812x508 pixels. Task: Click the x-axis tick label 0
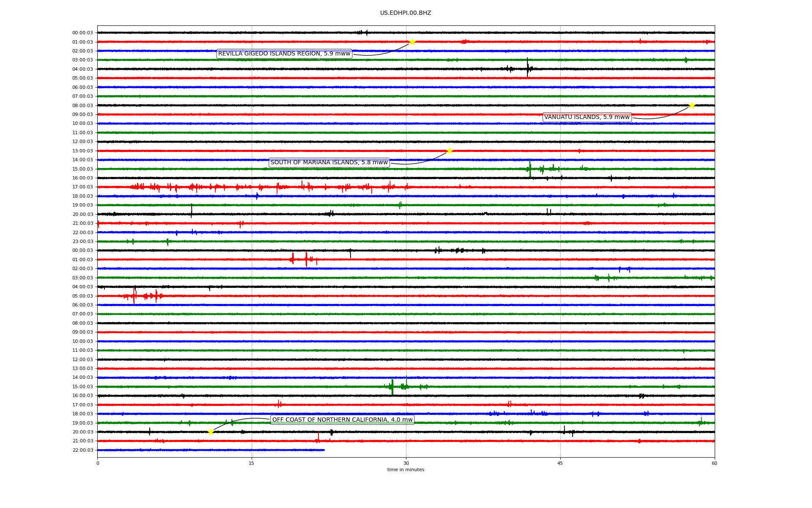click(x=98, y=463)
